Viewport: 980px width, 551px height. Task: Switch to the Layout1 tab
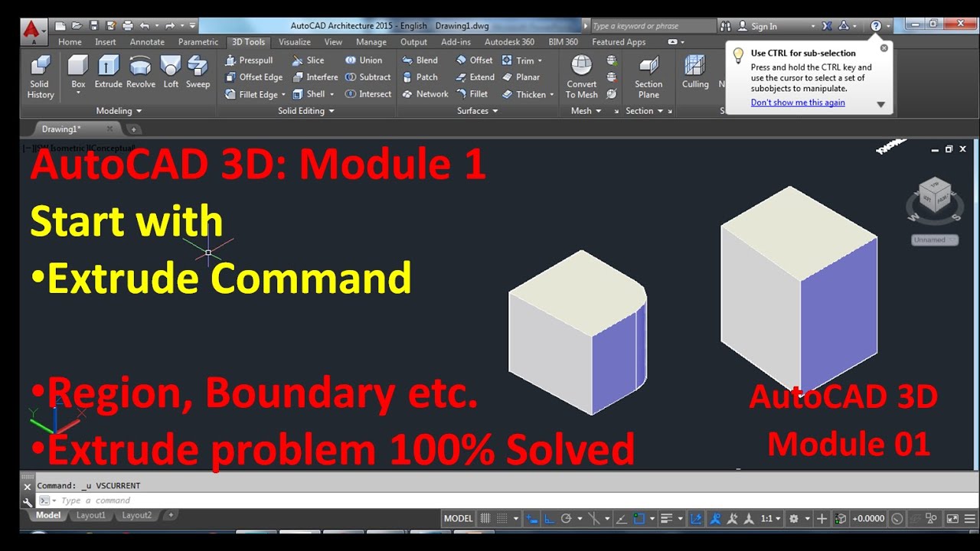click(x=90, y=515)
